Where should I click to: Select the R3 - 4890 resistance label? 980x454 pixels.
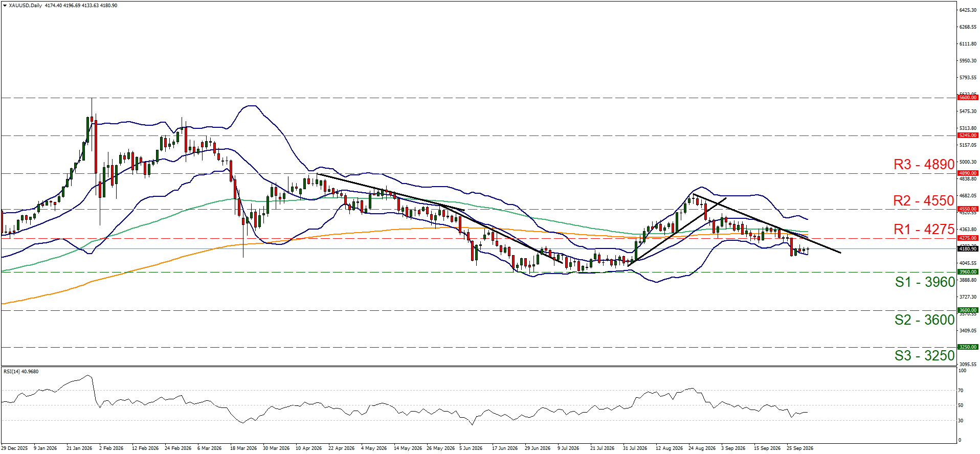(x=924, y=165)
